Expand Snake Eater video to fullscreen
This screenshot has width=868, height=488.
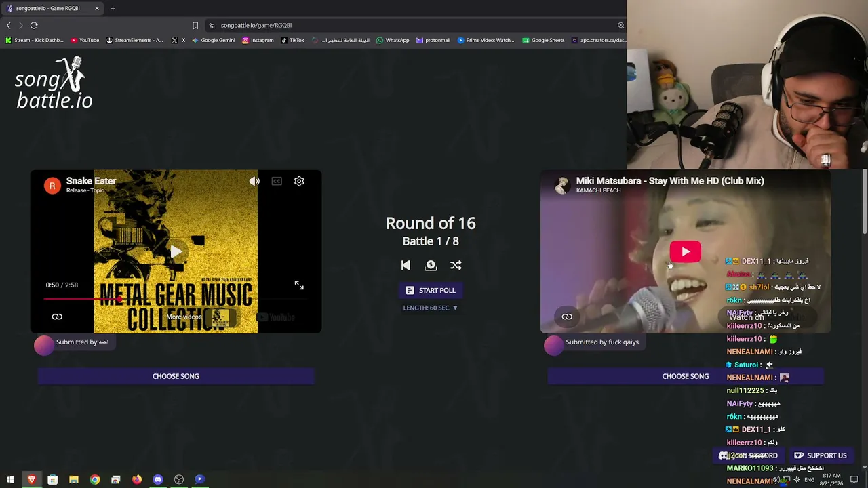click(299, 285)
